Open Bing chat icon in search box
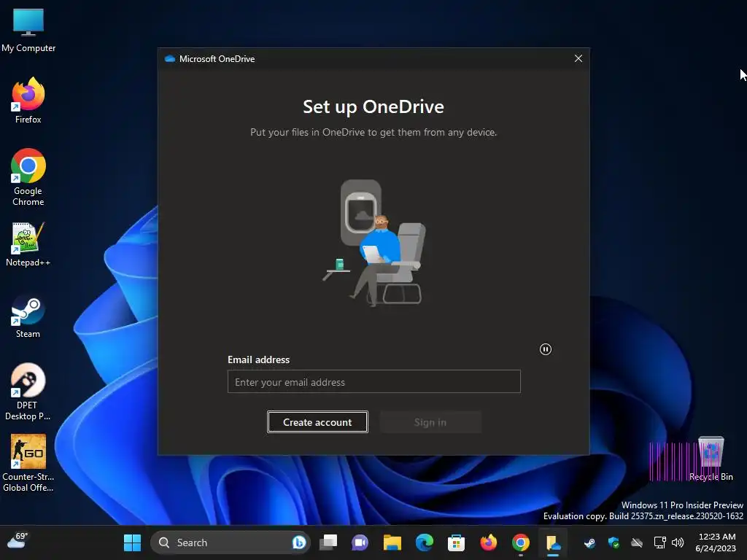 click(x=298, y=542)
